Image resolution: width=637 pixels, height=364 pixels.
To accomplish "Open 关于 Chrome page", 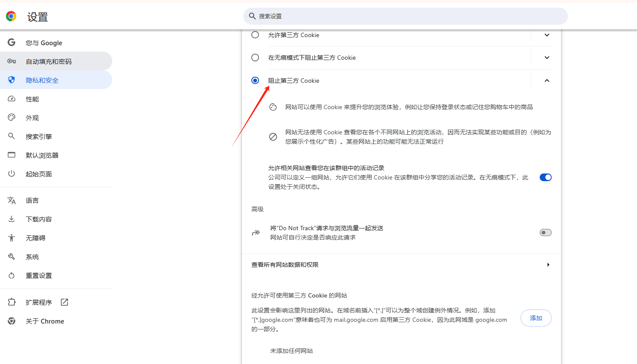I will coord(56,321).
